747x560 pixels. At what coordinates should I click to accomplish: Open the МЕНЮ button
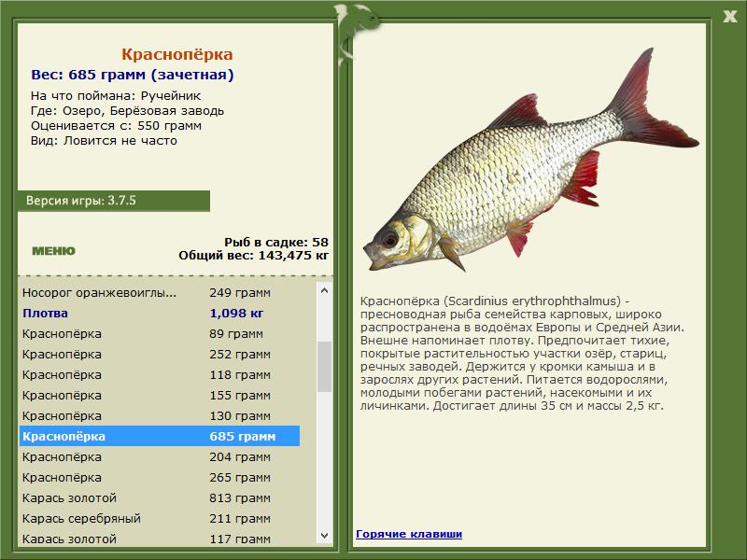tap(53, 251)
